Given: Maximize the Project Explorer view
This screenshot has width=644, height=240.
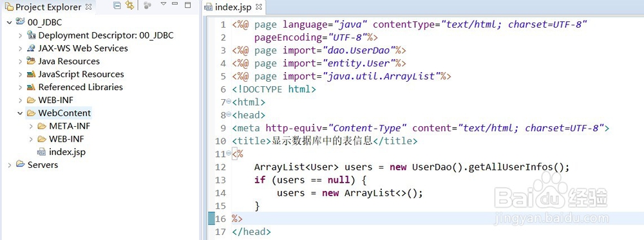Looking at the screenshot, I should 187,5.
